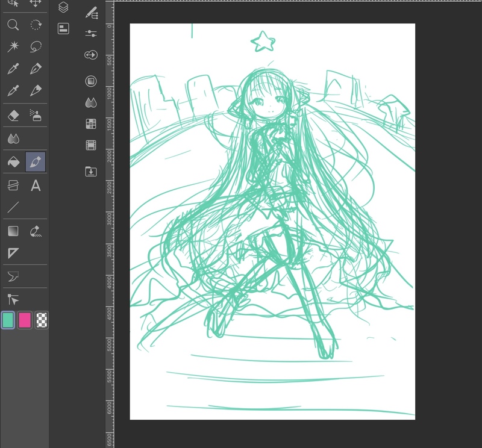Select the teal main color swatch
The width and height of the screenshot is (482, 448).
pyautogui.click(x=8, y=320)
